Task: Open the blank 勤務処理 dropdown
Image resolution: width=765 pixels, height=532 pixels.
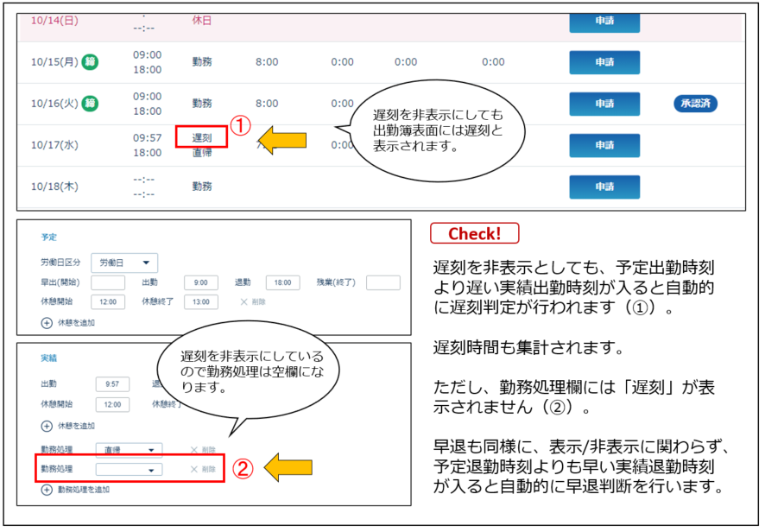Action: (x=129, y=469)
